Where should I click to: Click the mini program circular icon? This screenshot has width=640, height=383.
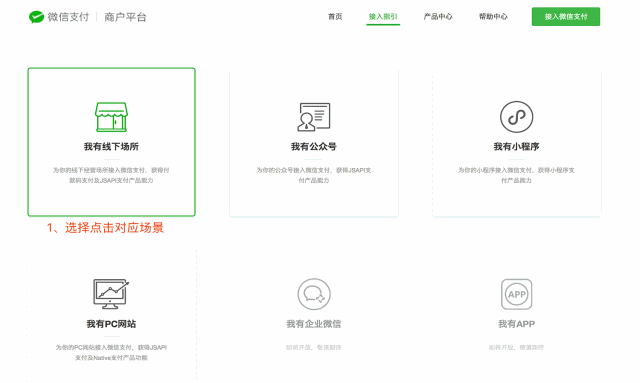[516, 117]
